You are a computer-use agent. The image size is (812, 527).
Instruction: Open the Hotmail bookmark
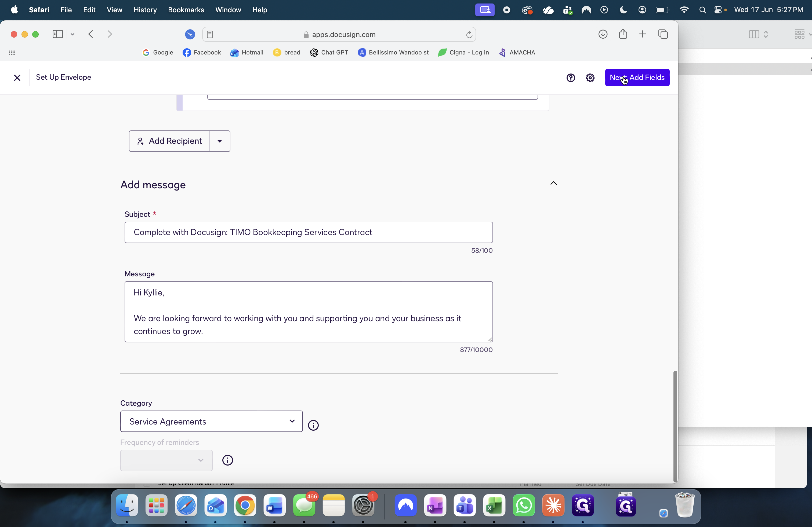[247, 53]
